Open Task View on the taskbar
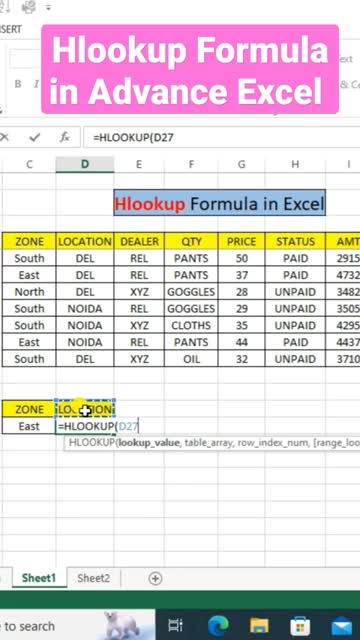 [176, 625]
